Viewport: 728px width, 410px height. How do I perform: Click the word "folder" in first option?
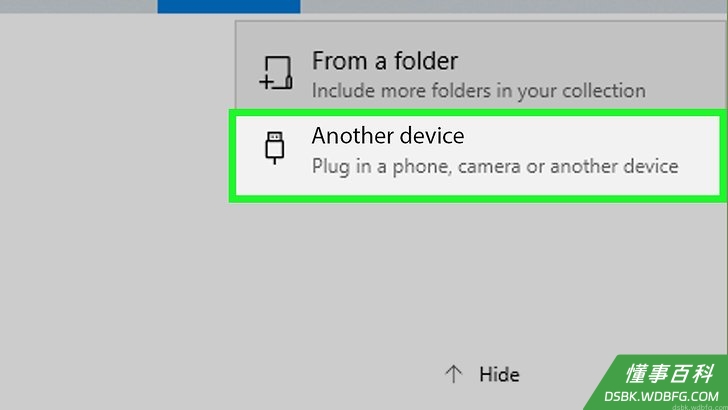pyautogui.click(x=426, y=61)
